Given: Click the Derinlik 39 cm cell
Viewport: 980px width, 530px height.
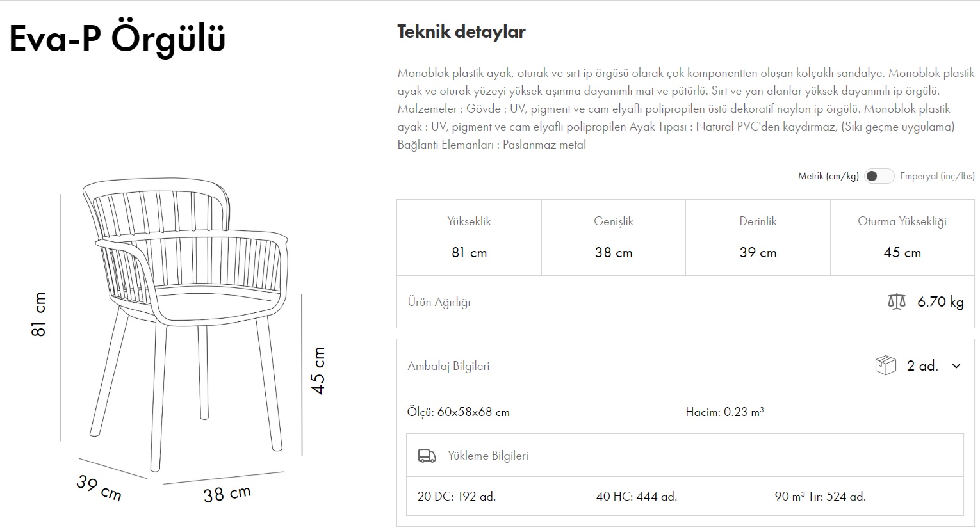Looking at the screenshot, I should [758, 237].
